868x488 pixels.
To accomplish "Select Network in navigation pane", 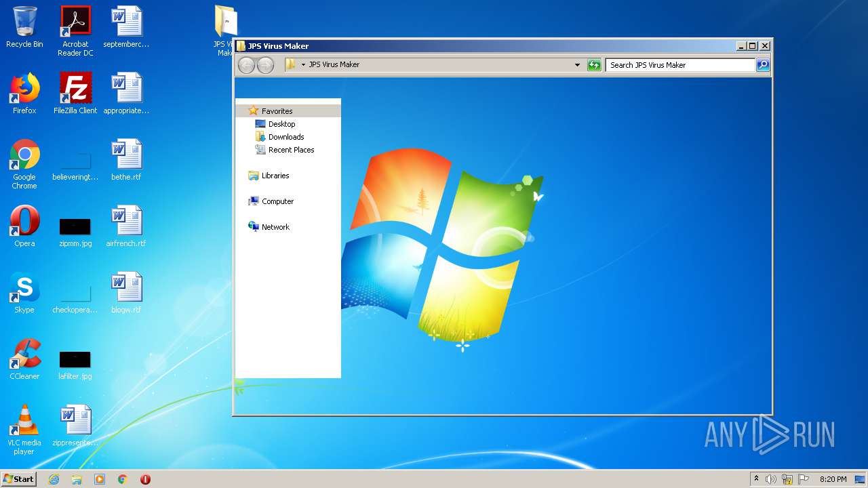I will click(275, 227).
